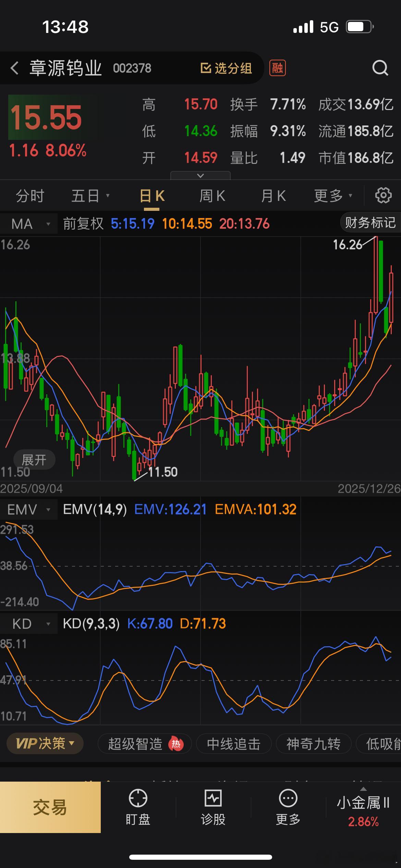Open the MA indicator dropdown
Image resolution: width=401 pixels, height=868 pixels.
coord(29,224)
